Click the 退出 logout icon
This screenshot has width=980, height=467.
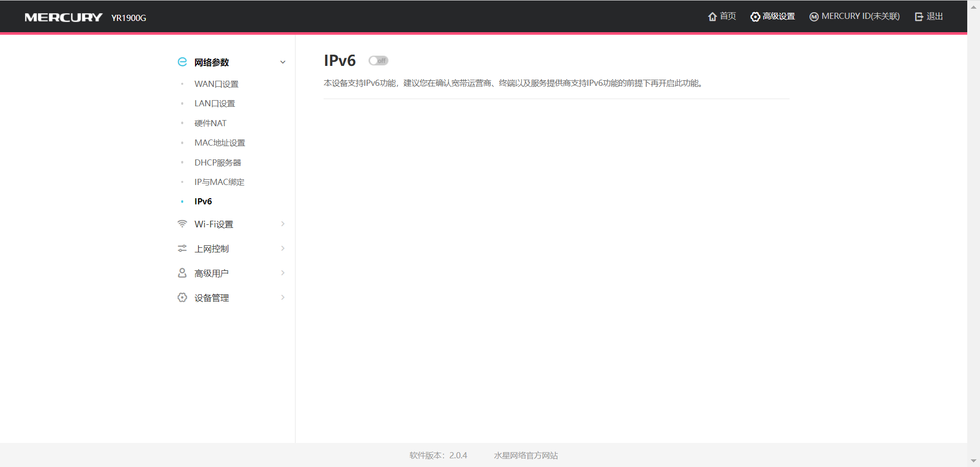coord(919,16)
